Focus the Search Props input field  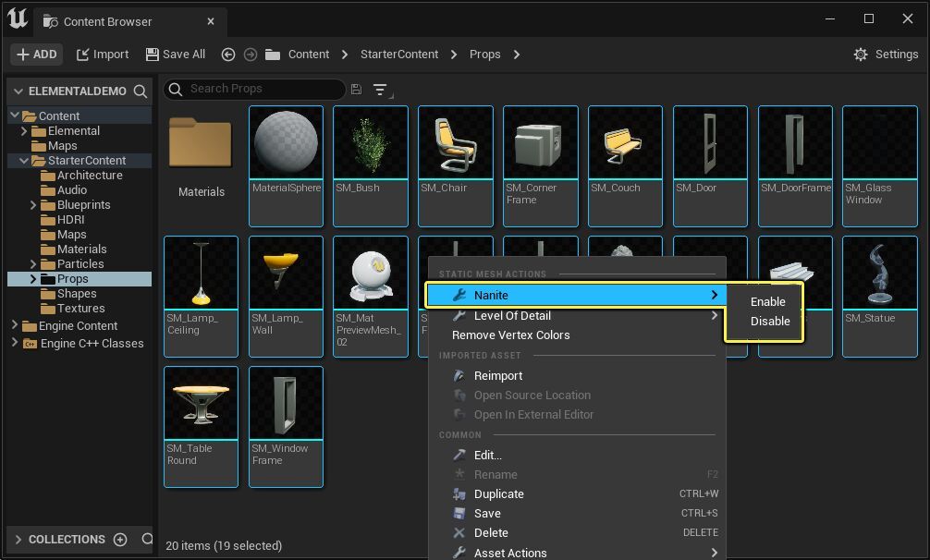[255, 89]
